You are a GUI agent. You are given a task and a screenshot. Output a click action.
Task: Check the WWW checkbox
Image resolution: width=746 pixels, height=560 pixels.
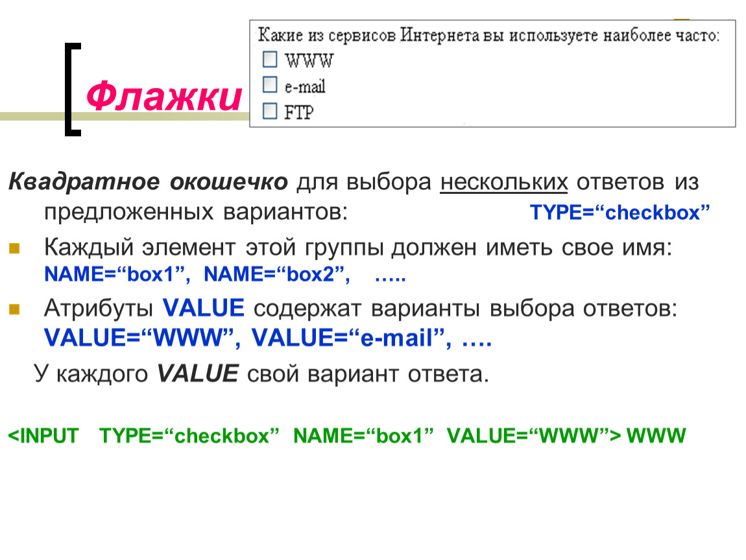270,60
